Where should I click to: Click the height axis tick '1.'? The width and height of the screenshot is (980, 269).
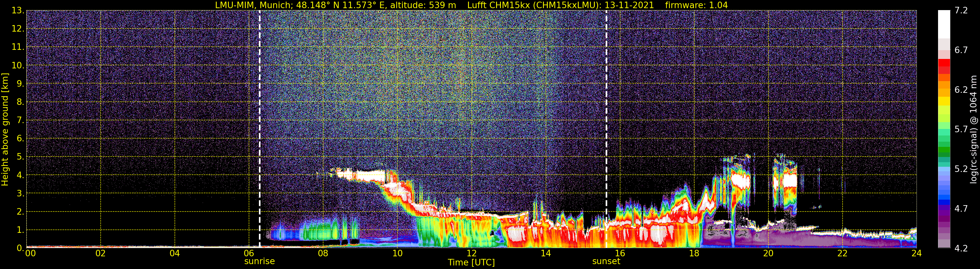[20, 230]
